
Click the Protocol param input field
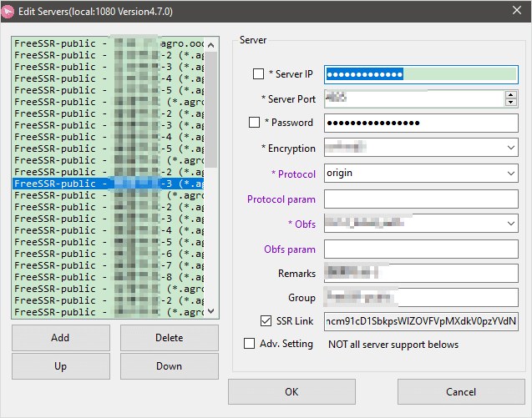pos(421,199)
